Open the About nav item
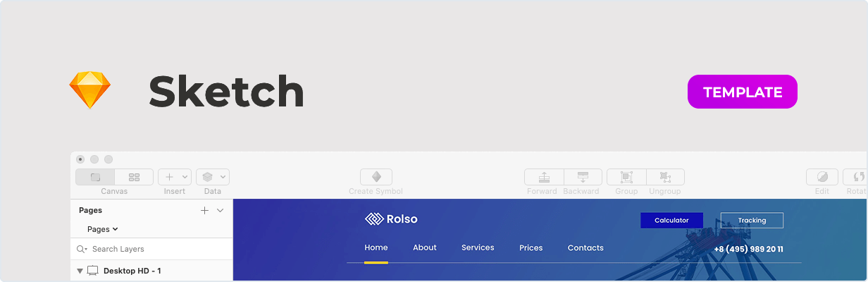The image size is (868, 282). pyautogui.click(x=425, y=247)
